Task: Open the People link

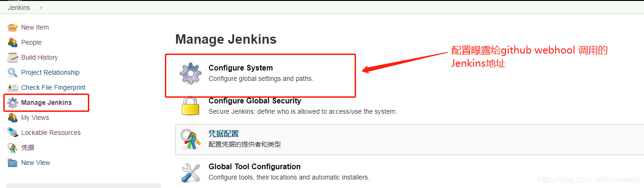Action: point(31,42)
